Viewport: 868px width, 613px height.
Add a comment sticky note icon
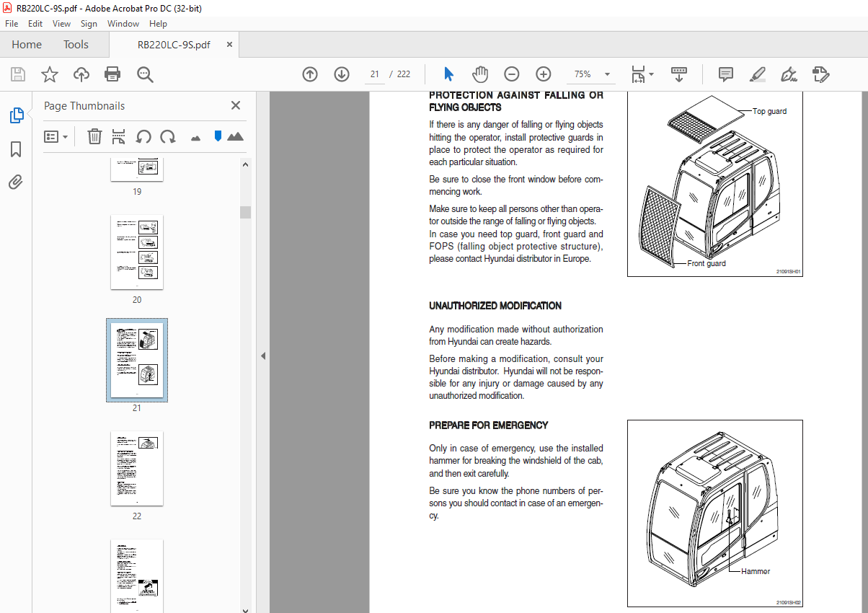(725, 74)
